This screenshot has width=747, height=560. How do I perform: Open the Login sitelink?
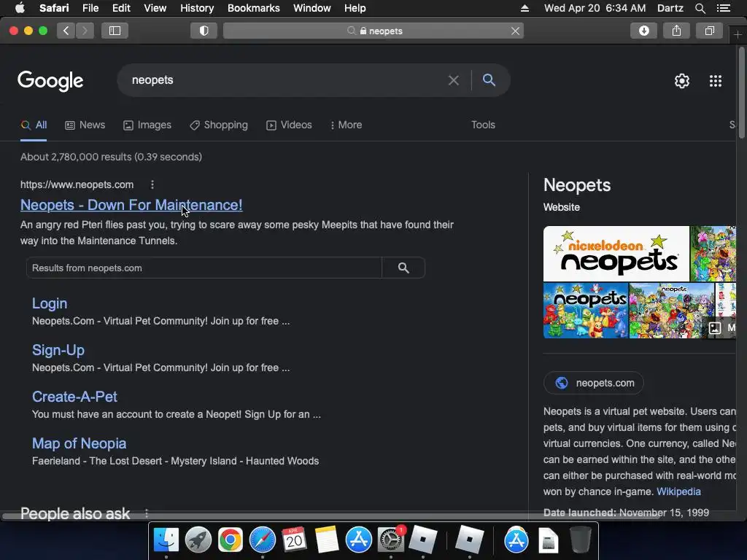click(x=50, y=303)
